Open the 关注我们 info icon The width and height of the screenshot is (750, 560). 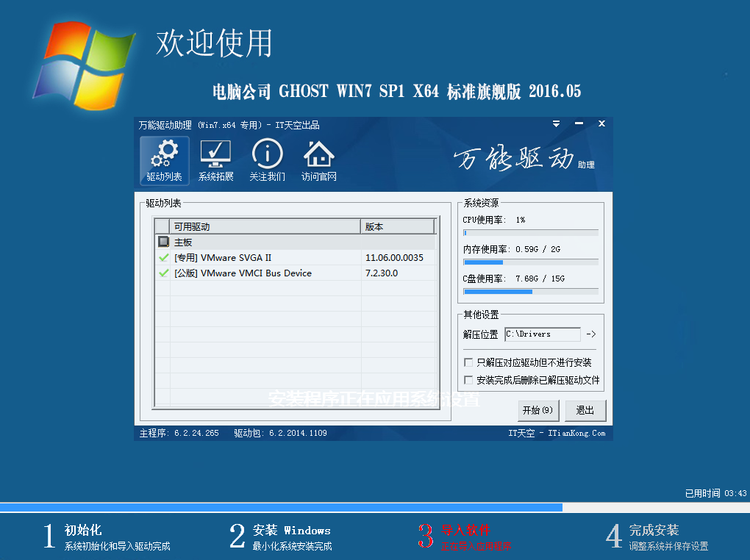268,161
